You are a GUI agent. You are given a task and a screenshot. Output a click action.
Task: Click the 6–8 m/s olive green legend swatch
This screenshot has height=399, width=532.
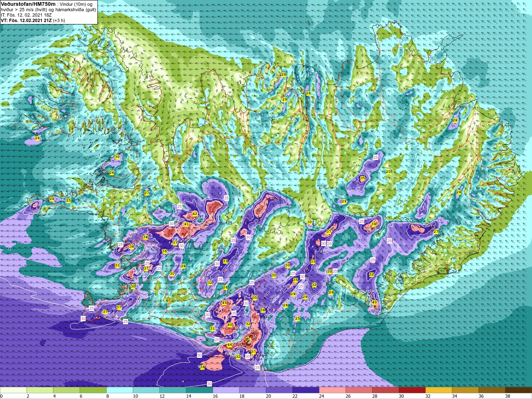coord(93,391)
